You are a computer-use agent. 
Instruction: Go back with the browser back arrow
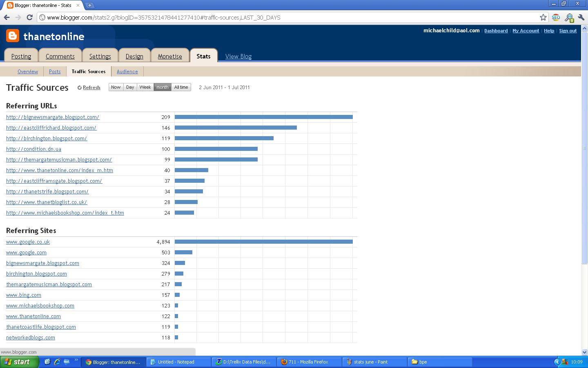tap(7, 18)
